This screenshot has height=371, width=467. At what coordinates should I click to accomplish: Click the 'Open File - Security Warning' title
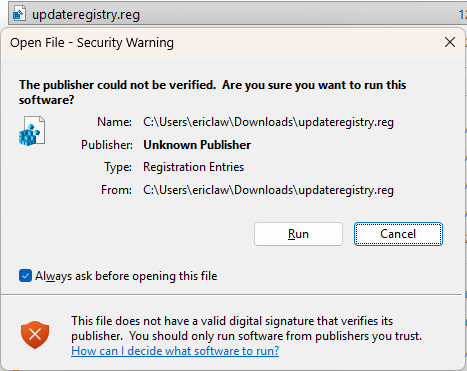(x=92, y=43)
